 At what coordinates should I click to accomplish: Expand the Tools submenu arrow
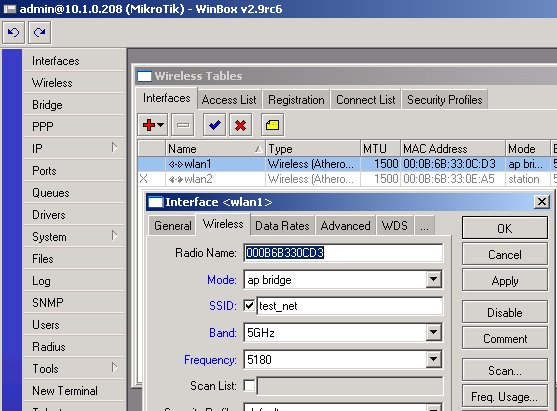(114, 367)
